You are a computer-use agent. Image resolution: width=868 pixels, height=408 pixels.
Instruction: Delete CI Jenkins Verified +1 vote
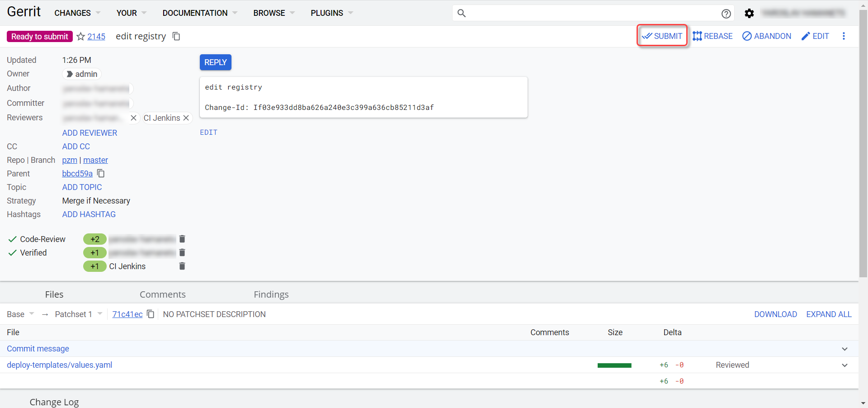pyautogui.click(x=182, y=266)
